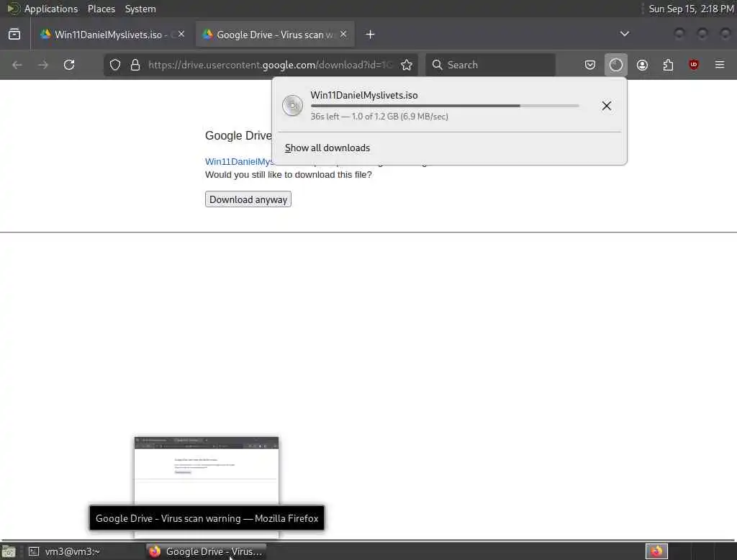737x560 pixels.
Task: Click the address bar URL
Action: tap(271, 65)
